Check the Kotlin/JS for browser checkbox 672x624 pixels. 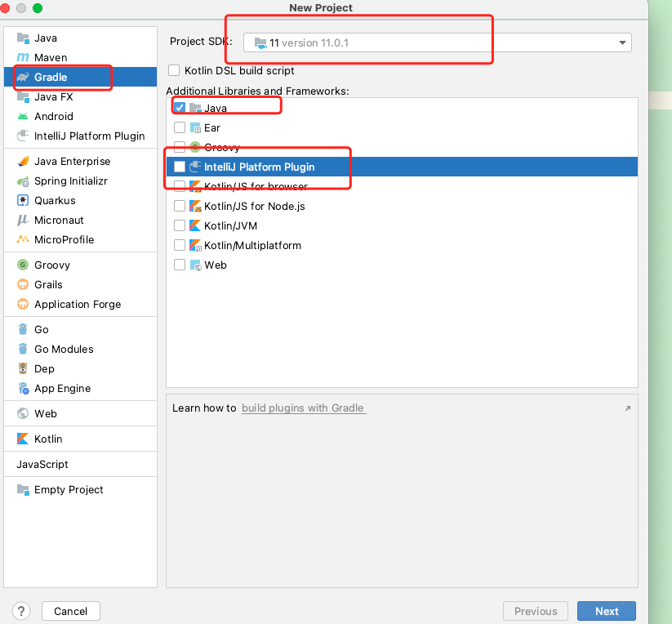pos(180,186)
